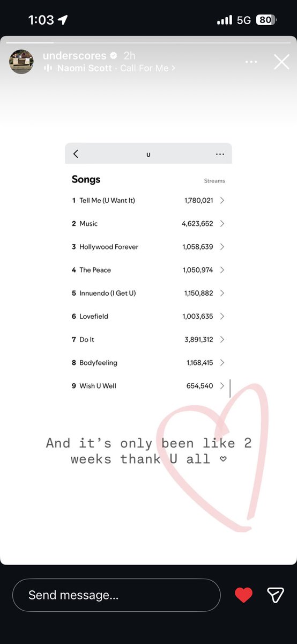Tap the back arrow in U album header
This screenshot has width=297, height=644.
click(x=76, y=154)
